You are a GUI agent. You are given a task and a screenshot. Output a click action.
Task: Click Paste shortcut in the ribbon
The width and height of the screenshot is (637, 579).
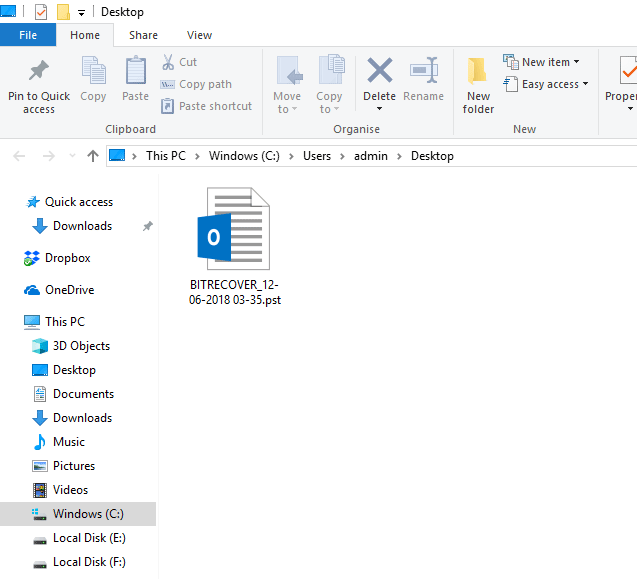pos(206,106)
